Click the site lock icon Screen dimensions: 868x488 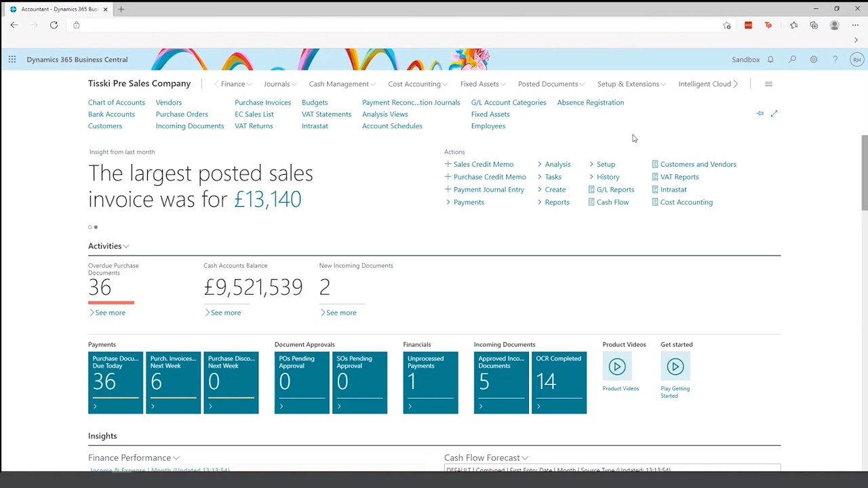(x=76, y=25)
